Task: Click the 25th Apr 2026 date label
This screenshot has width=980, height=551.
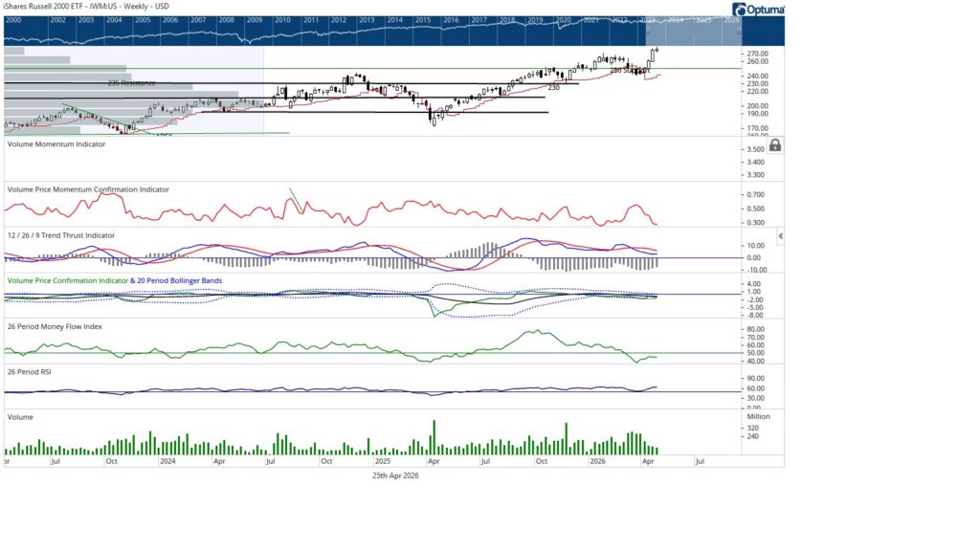Action: pyautogui.click(x=395, y=474)
